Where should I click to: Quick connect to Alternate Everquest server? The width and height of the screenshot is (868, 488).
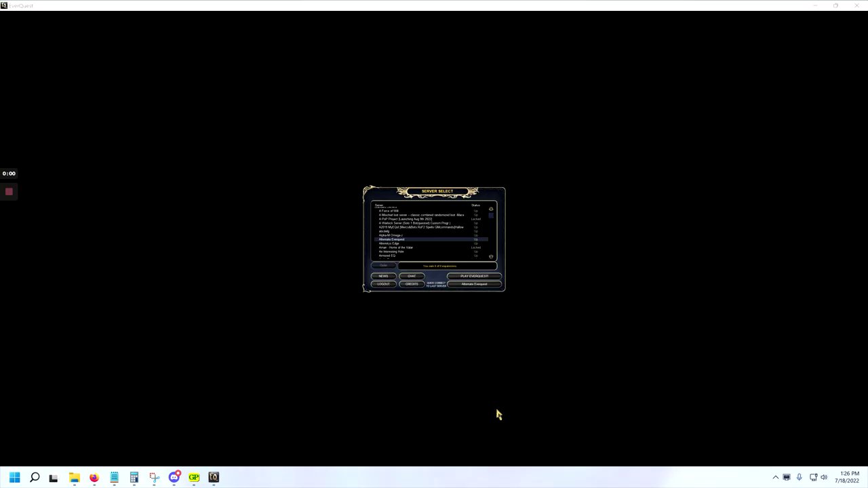tap(474, 284)
